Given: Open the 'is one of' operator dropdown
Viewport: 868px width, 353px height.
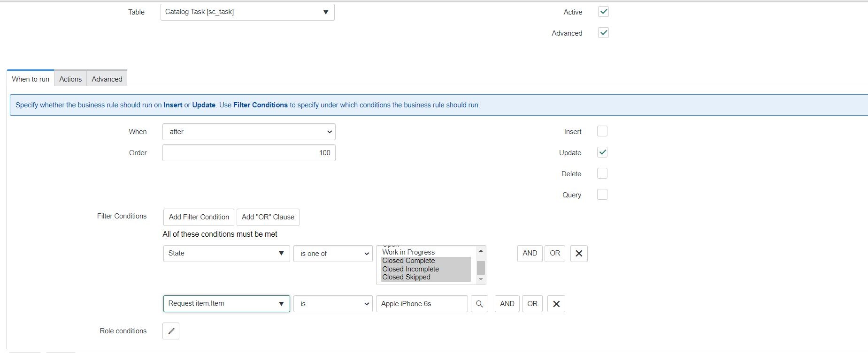Looking at the screenshot, I should 333,254.
